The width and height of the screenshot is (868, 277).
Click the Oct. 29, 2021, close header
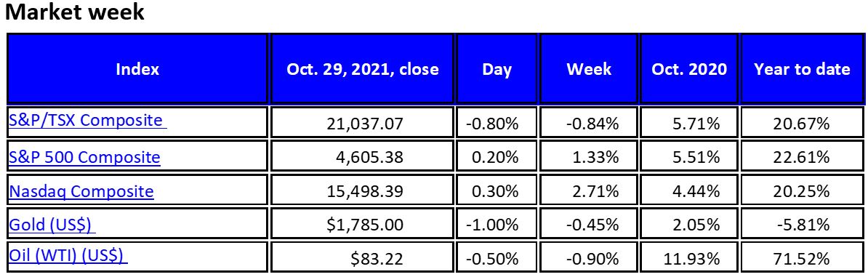point(363,69)
